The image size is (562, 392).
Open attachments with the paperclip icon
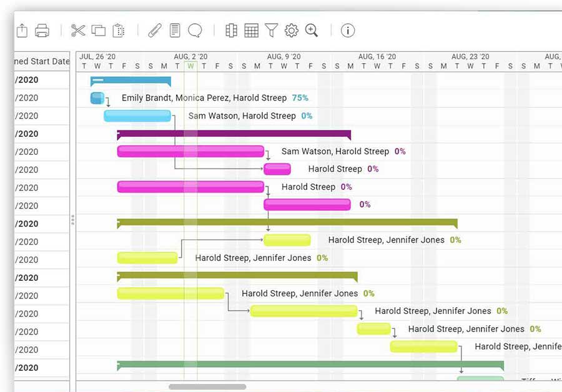tap(155, 31)
